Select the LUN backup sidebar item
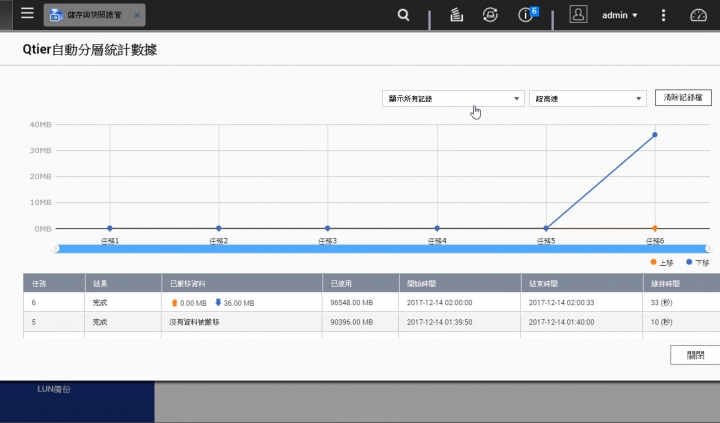Viewport: 720px width, 423px height. click(54, 389)
